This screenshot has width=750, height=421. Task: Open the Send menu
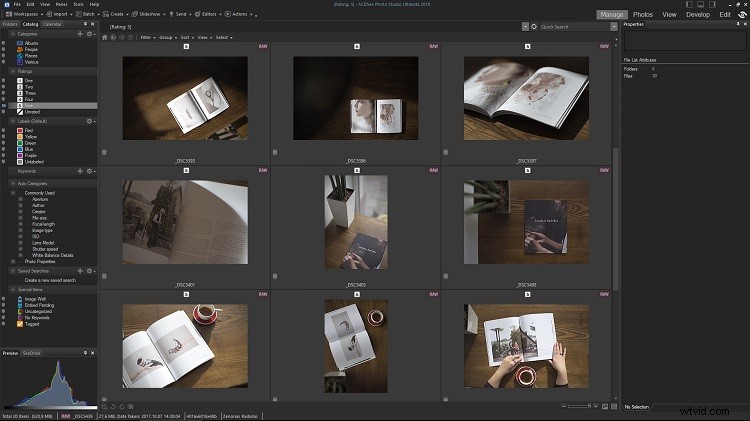pyautogui.click(x=180, y=14)
